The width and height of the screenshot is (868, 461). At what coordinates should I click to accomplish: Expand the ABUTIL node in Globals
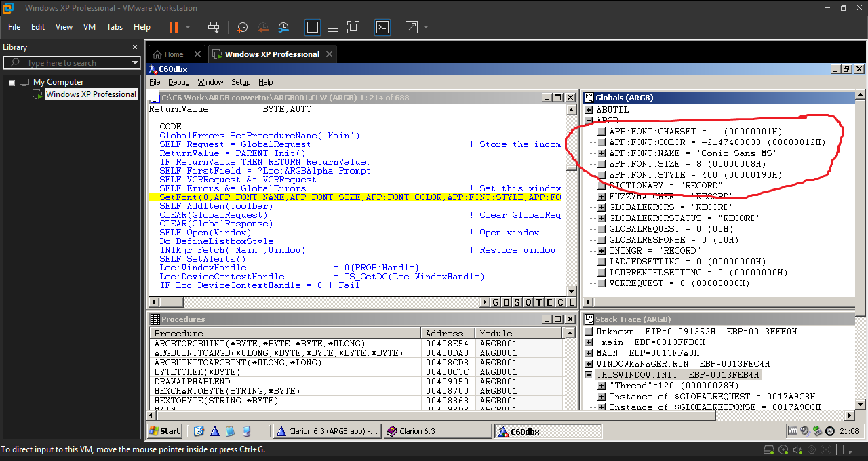589,110
